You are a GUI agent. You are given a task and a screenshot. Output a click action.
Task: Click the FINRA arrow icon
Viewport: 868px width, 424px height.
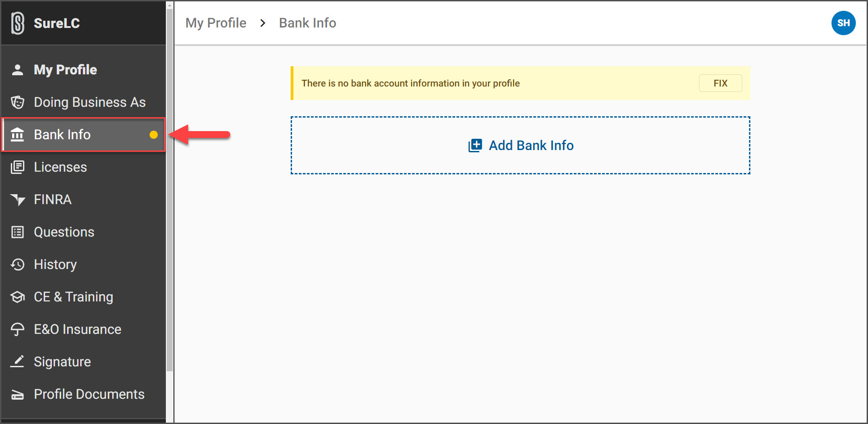pos(18,200)
